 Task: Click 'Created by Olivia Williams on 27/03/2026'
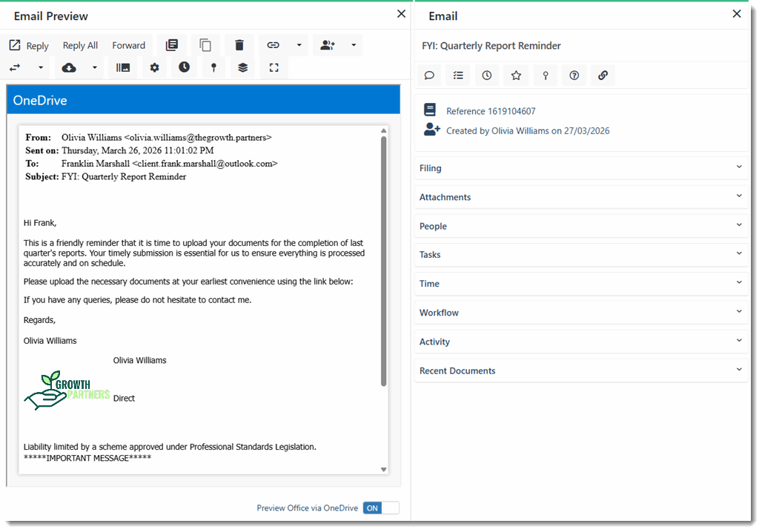528,130
